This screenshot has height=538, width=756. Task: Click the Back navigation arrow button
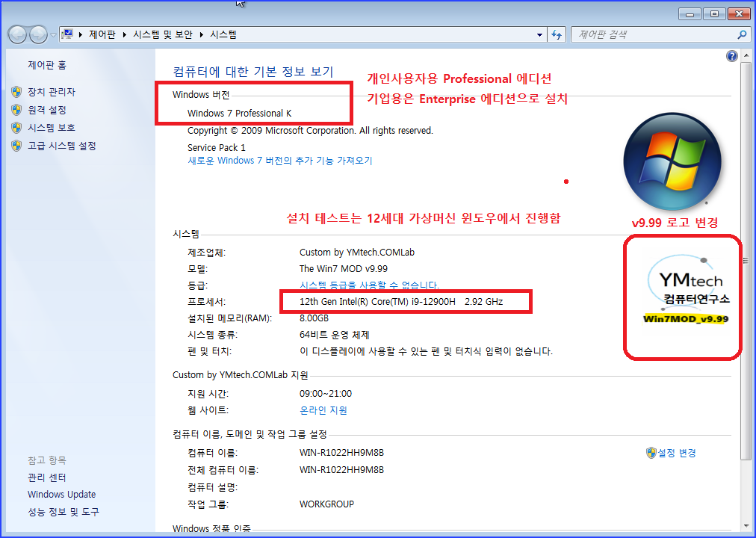(x=18, y=34)
